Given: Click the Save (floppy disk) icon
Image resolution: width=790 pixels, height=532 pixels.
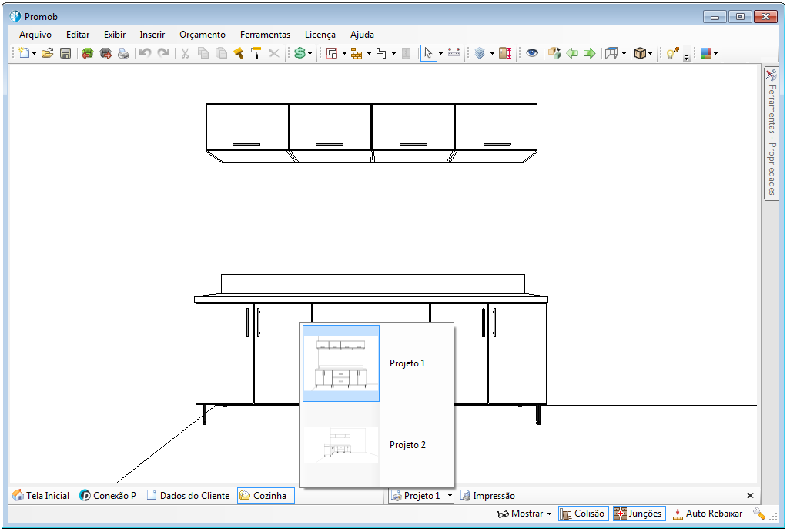Looking at the screenshot, I should coord(65,53).
